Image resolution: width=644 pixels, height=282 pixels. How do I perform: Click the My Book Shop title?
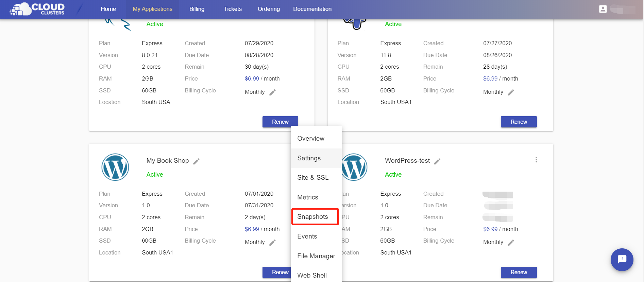[168, 161]
